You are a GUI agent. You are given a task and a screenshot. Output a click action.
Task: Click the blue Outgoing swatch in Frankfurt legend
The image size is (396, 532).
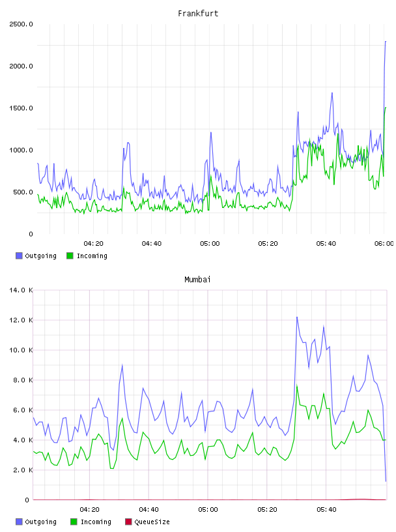(x=19, y=256)
